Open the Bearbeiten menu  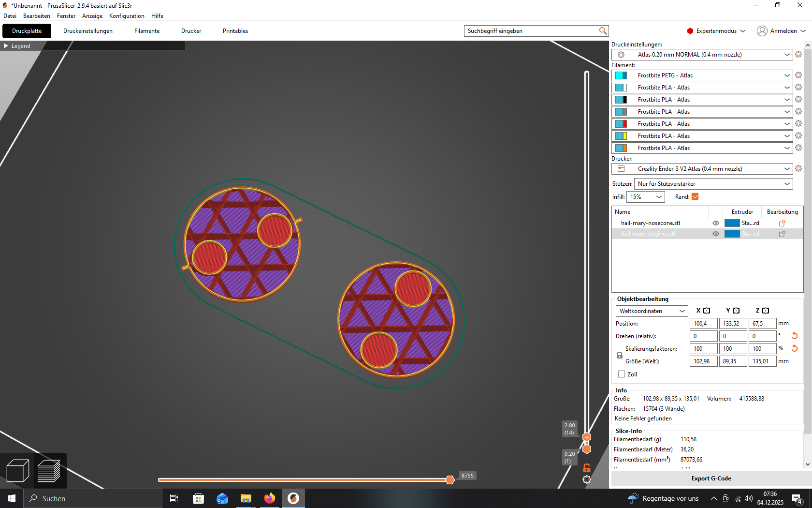point(37,16)
